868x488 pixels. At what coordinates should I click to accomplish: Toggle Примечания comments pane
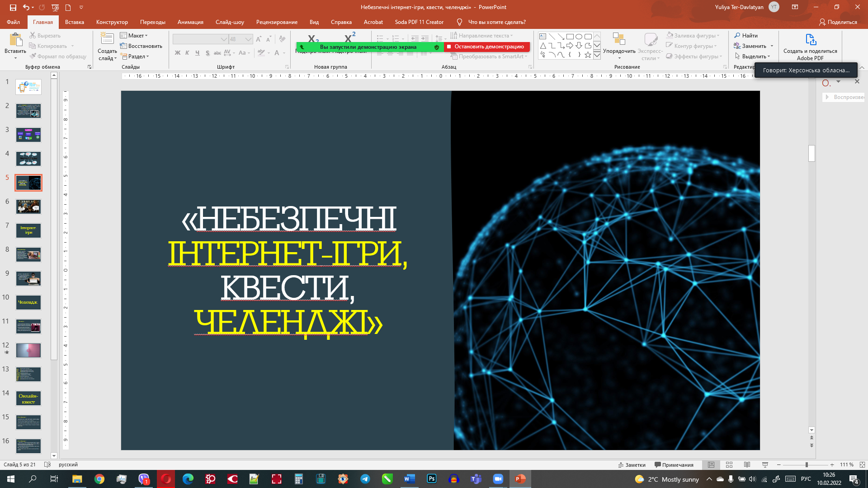[x=674, y=465]
